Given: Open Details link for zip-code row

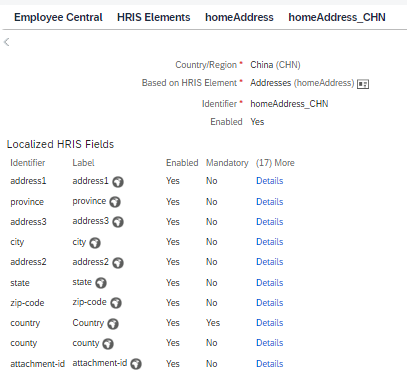Looking at the screenshot, I should [270, 303].
